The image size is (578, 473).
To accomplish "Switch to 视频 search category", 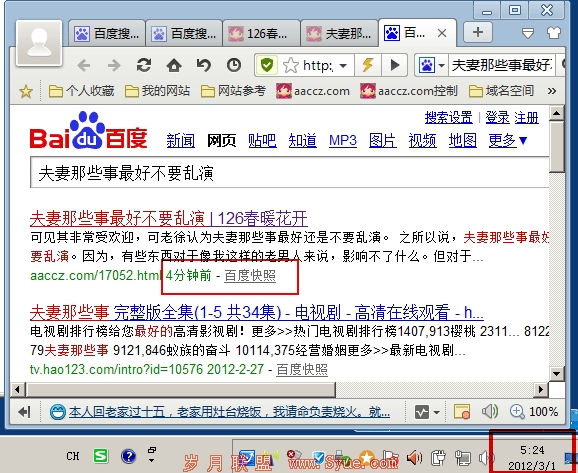I will (422, 140).
